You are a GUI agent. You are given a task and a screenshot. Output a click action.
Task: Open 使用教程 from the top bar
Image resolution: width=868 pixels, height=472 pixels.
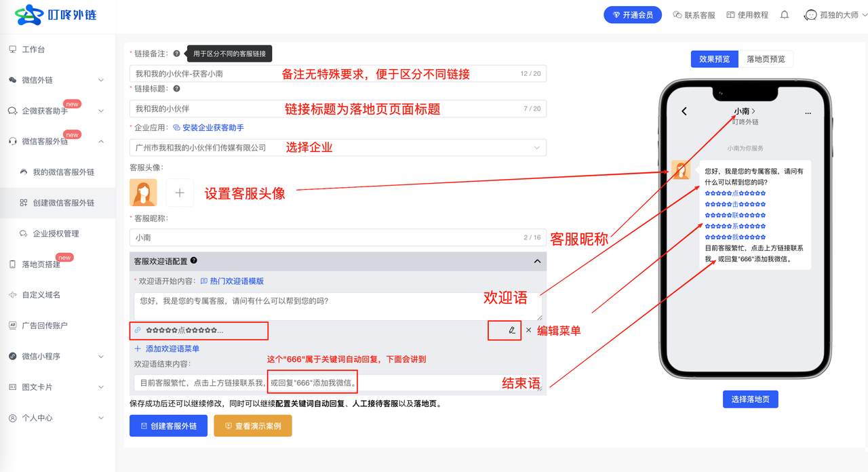tap(751, 14)
